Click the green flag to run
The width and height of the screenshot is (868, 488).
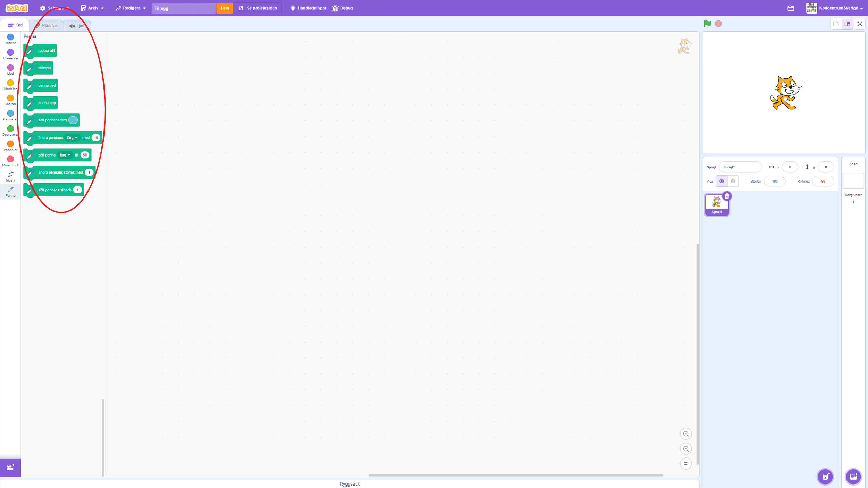[707, 24]
